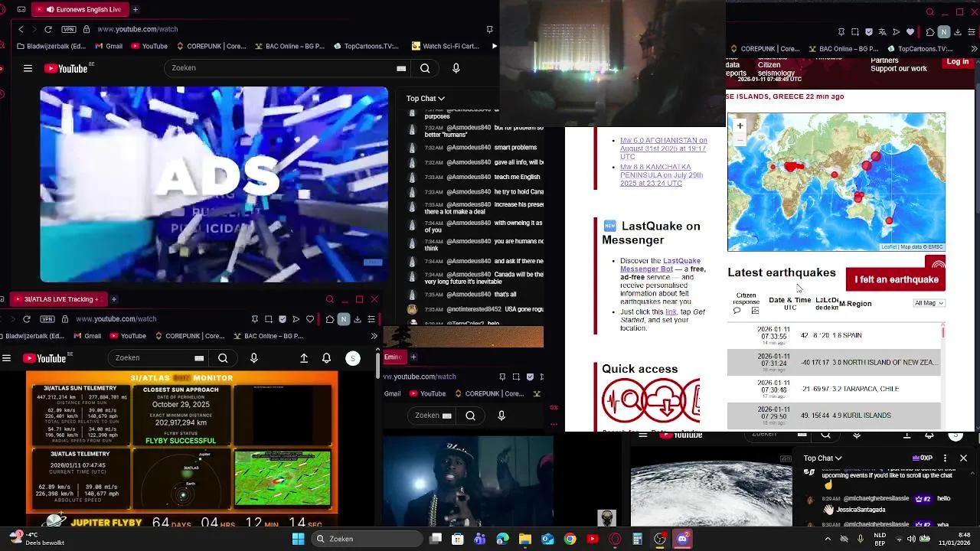
Task: Open new tab beside Emine tab
Action: pyautogui.click(x=413, y=357)
